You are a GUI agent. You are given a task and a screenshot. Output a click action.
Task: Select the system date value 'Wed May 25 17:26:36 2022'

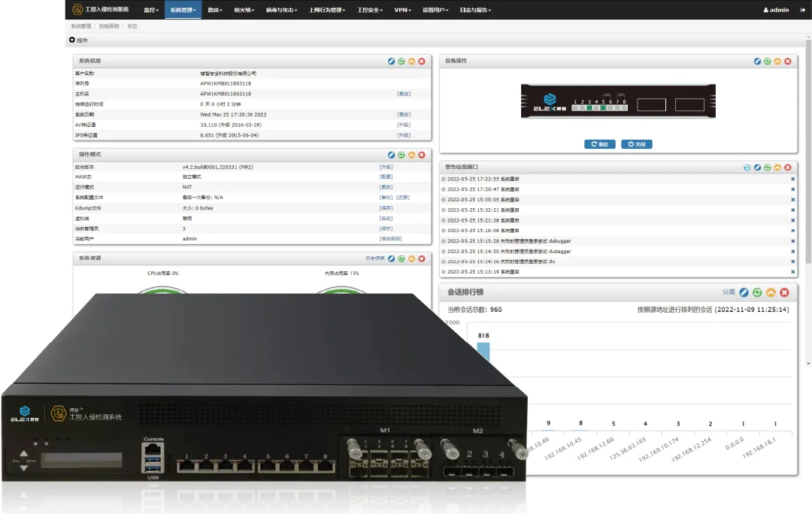[234, 115]
